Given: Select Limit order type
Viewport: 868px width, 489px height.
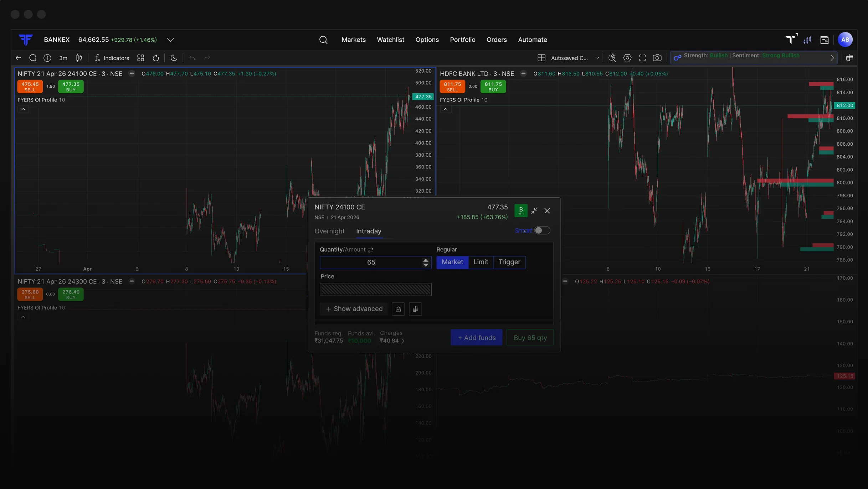Looking at the screenshot, I should coord(481,262).
